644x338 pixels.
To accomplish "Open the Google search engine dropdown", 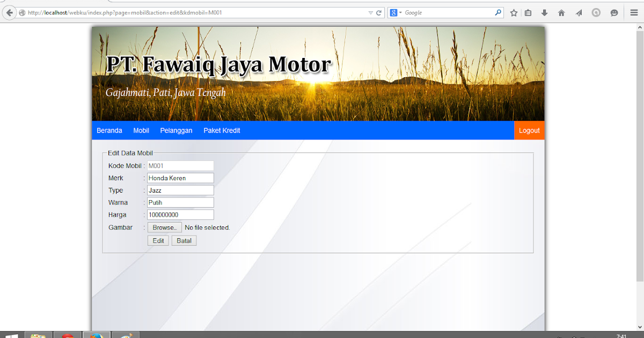I will (399, 12).
